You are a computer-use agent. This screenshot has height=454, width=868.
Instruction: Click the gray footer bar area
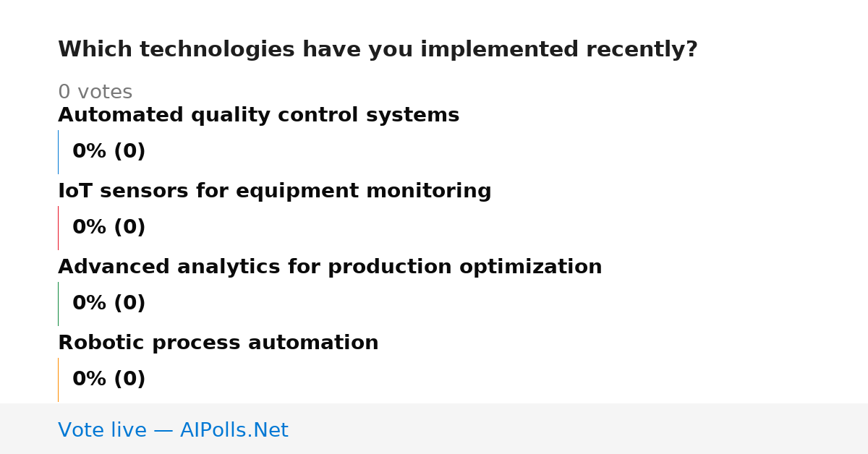(x=434, y=429)
